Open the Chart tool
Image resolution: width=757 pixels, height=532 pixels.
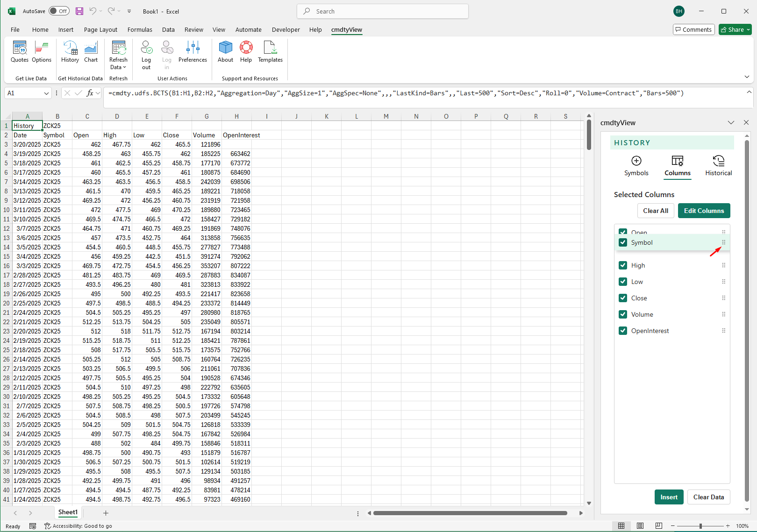click(x=91, y=52)
